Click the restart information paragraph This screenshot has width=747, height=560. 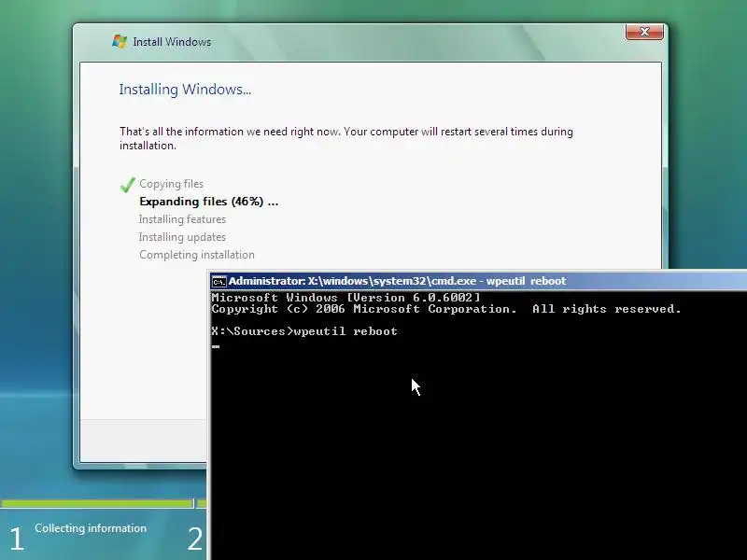pos(346,138)
